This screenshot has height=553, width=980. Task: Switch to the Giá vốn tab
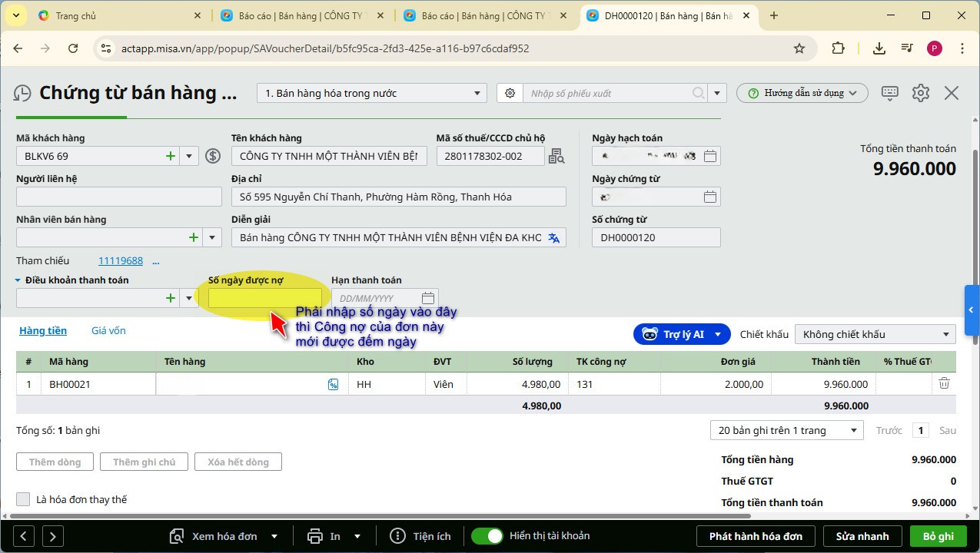tap(108, 331)
